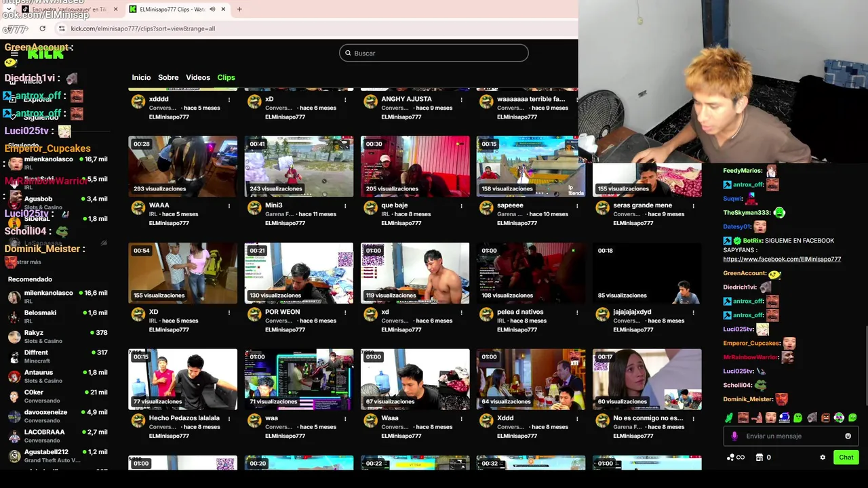Open options menu for 'Hecho Pedazos lalalala' clip
Image resolution: width=868 pixels, height=488 pixels.
(229, 419)
